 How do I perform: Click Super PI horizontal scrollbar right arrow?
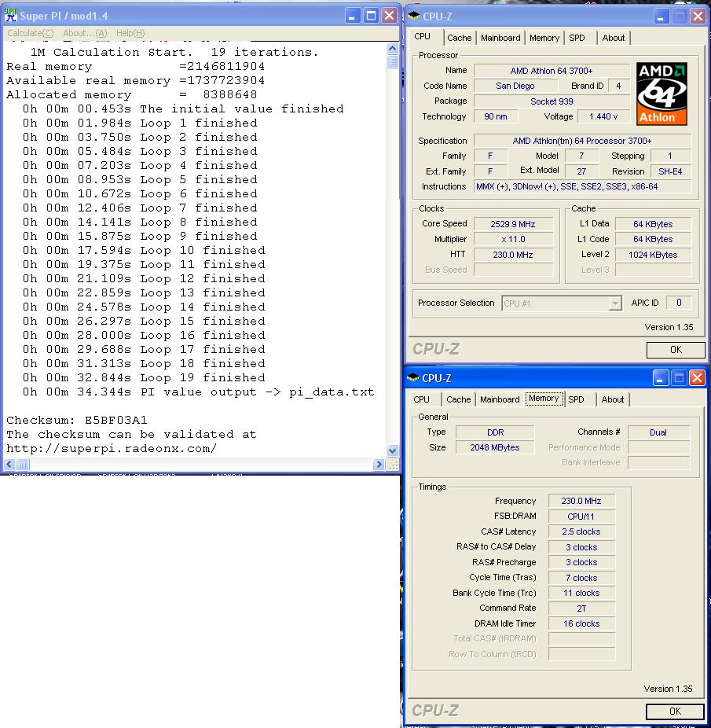379,464
